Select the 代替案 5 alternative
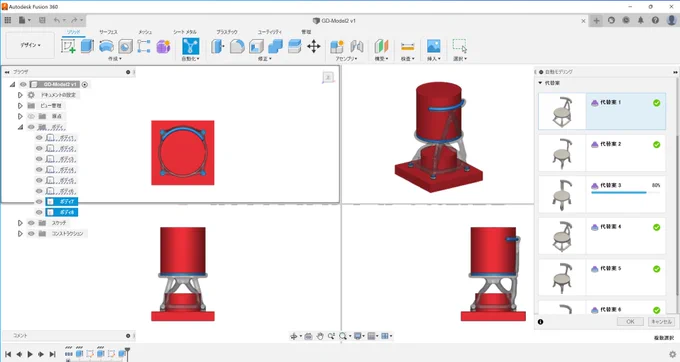The width and height of the screenshot is (680, 362). click(602, 277)
